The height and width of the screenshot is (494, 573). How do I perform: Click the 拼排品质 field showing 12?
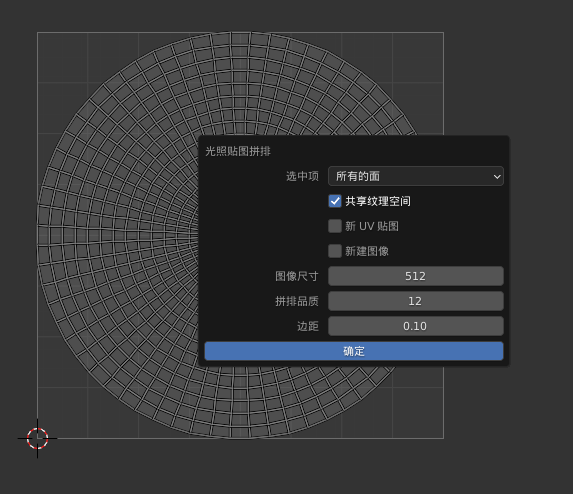[x=416, y=301]
